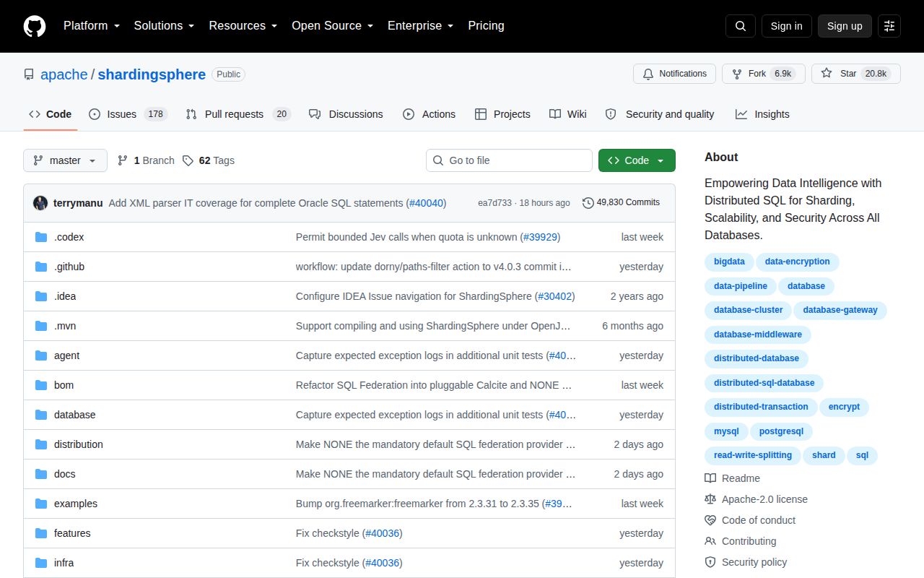Click the search magnifier button
Screen dimensions: 924x578
[741, 26]
